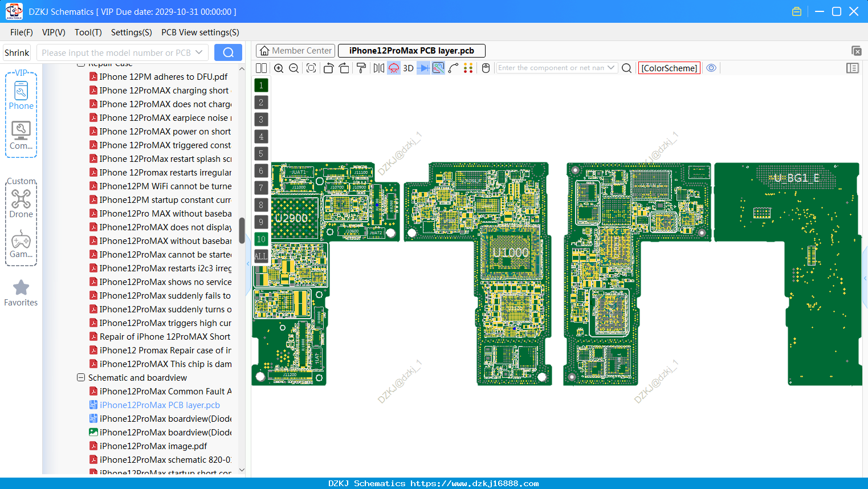Open the Member Center tab

[295, 51]
